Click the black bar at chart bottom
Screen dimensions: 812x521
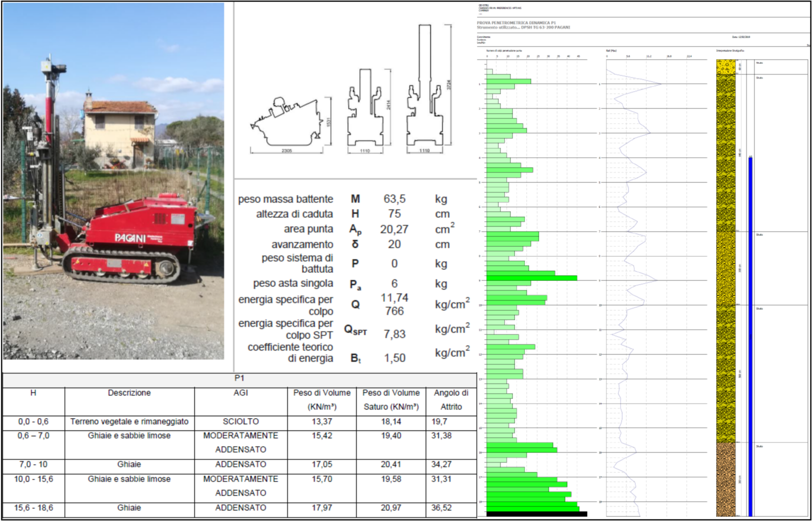[536, 514]
